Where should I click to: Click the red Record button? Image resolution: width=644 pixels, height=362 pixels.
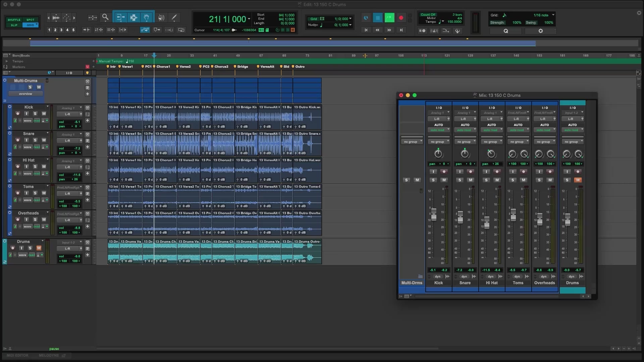[401, 18]
